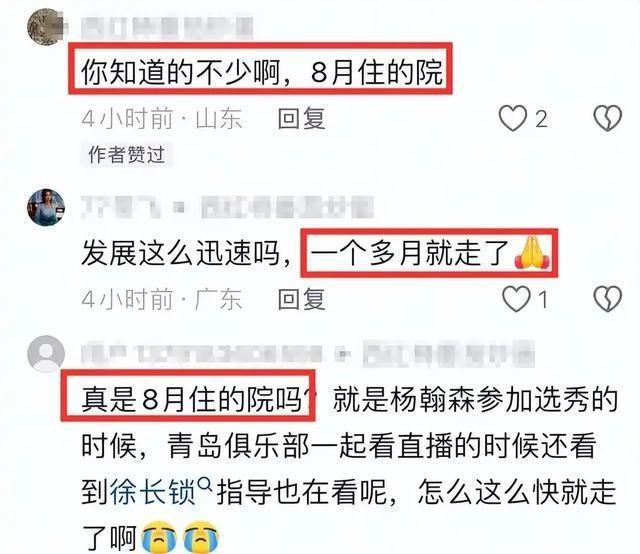
Task: Open the blurred username of third commenter
Action: click(308, 353)
